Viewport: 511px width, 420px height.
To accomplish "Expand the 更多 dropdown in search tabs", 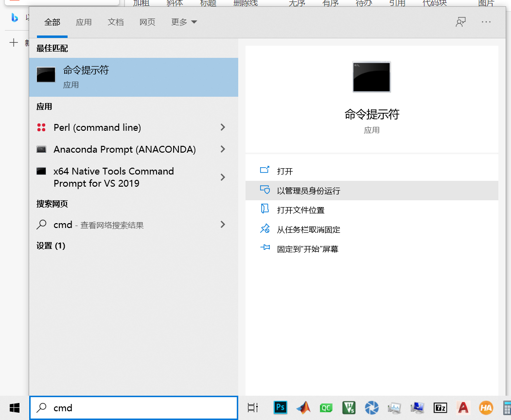I will pyautogui.click(x=184, y=22).
